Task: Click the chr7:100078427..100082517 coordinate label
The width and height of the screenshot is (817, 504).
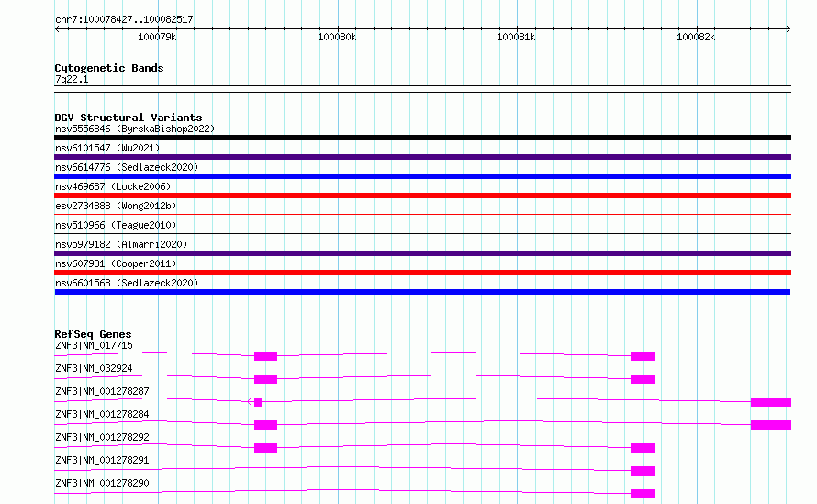Action: pos(124,19)
